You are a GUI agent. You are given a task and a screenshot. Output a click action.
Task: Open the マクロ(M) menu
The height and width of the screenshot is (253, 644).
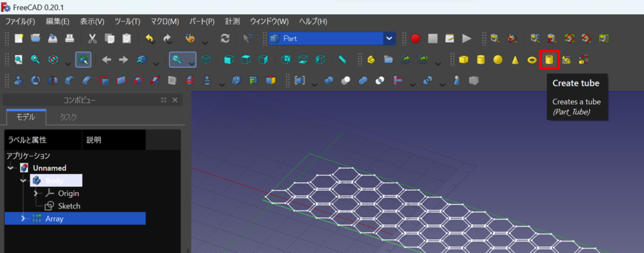(165, 22)
